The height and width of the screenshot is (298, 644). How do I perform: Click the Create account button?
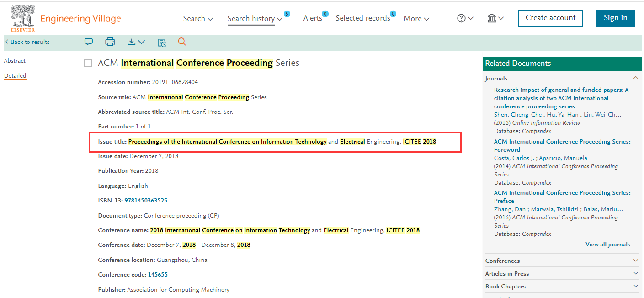click(x=550, y=18)
